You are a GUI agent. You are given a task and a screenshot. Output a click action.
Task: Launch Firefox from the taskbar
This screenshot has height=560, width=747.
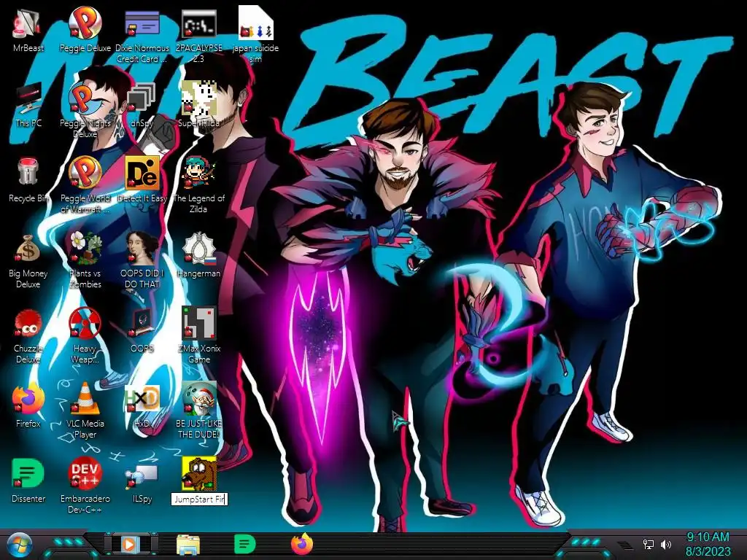click(301, 544)
